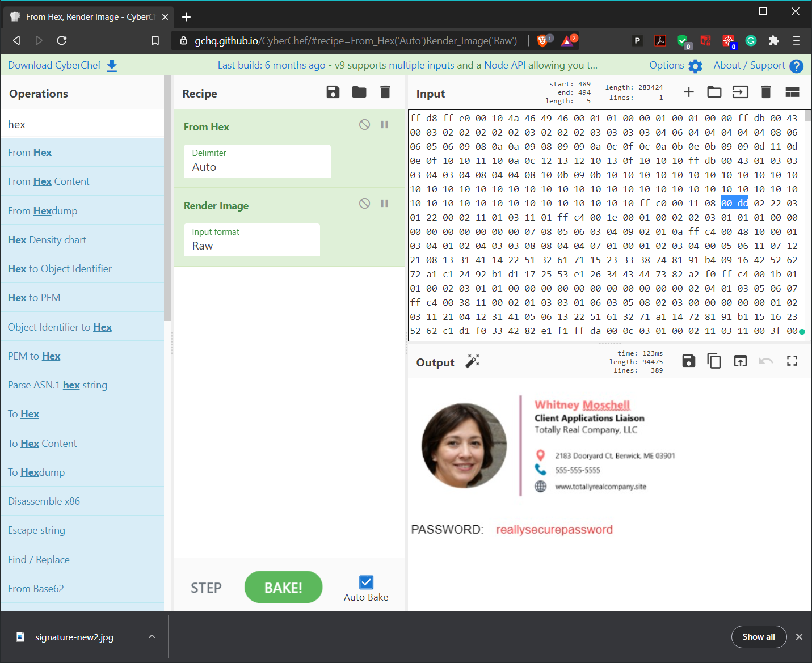Clear input and output trash icon

pyautogui.click(x=766, y=92)
